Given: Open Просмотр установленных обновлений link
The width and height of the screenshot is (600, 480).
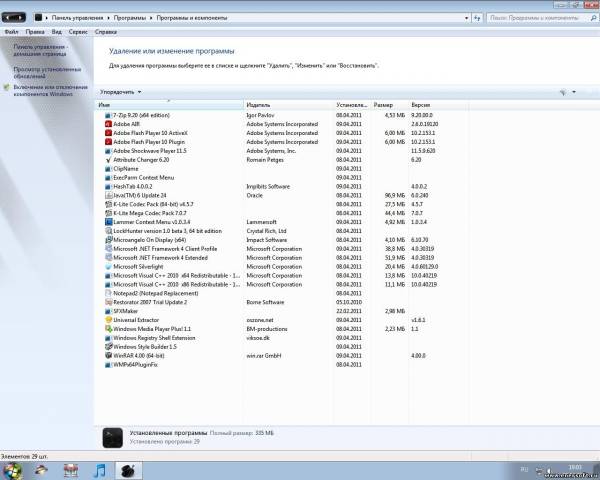Looking at the screenshot, I should click(x=47, y=73).
